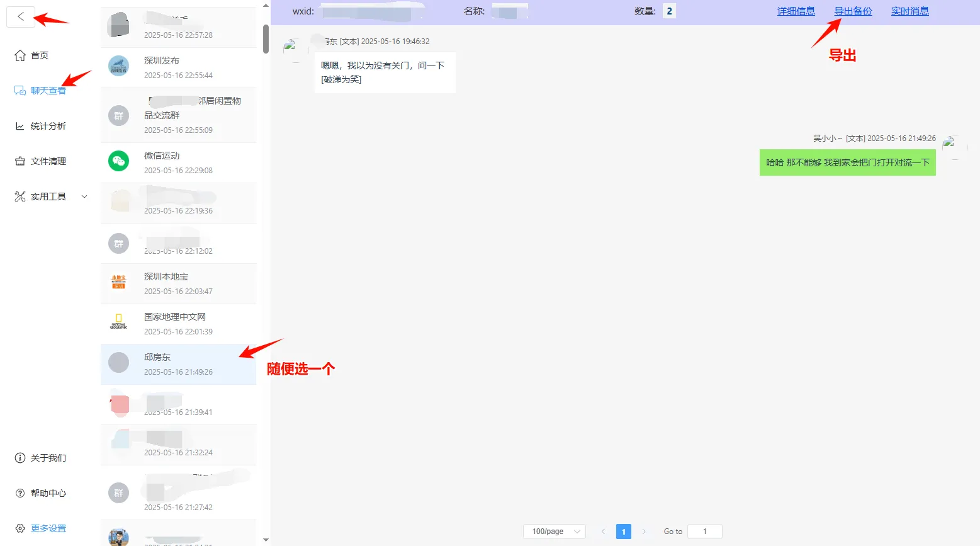Expand the 实用工具 submenu chevron
This screenshot has width=980, height=546.
[84, 196]
